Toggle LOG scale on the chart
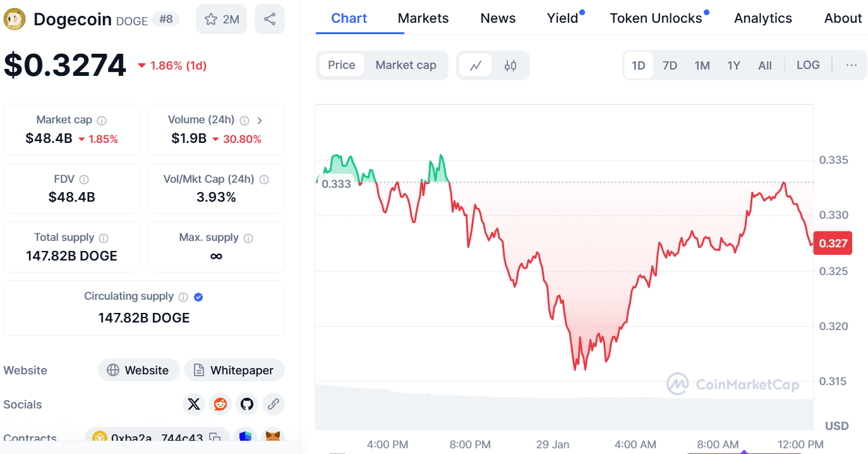Screen dimensions: 868x454 click(807, 64)
